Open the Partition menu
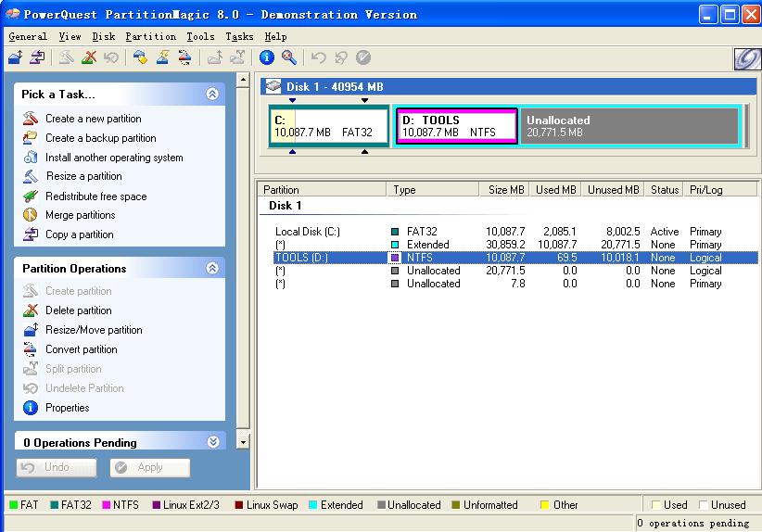Image resolution: width=762 pixels, height=532 pixels. point(151,36)
